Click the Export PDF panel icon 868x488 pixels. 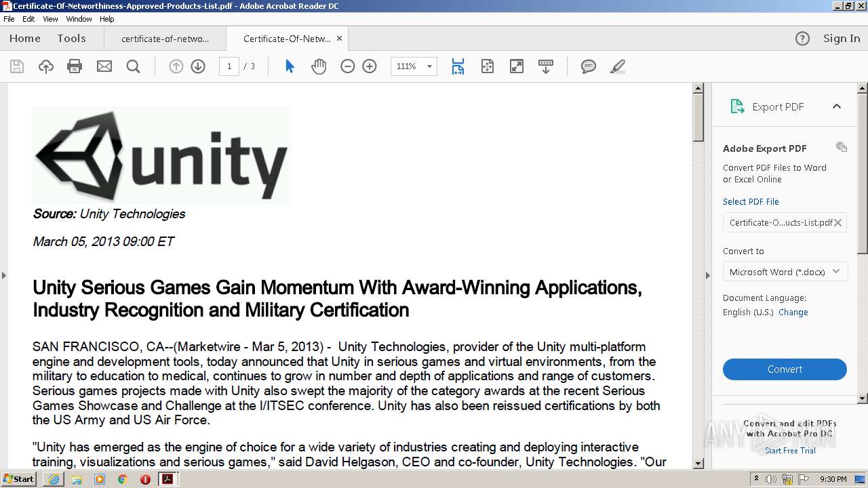pyautogui.click(x=737, y=106)
